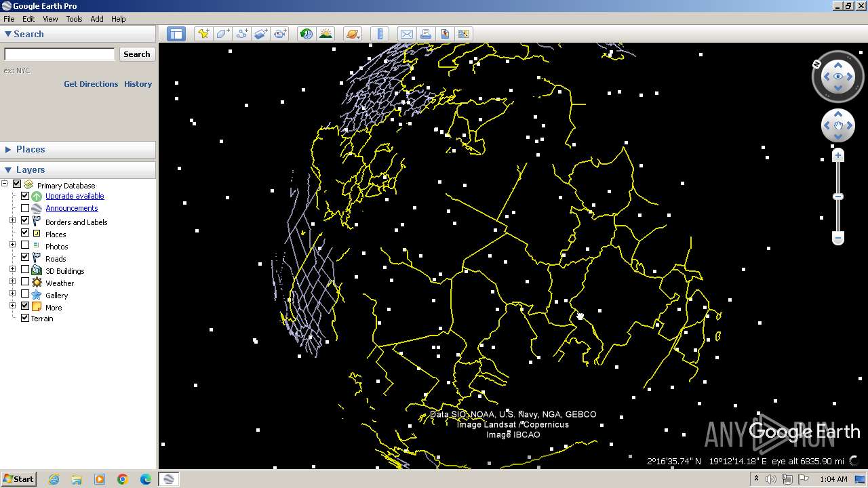Click the Upgrade available link
Viewport: 868px width, 488px height.
click(75, 196)
